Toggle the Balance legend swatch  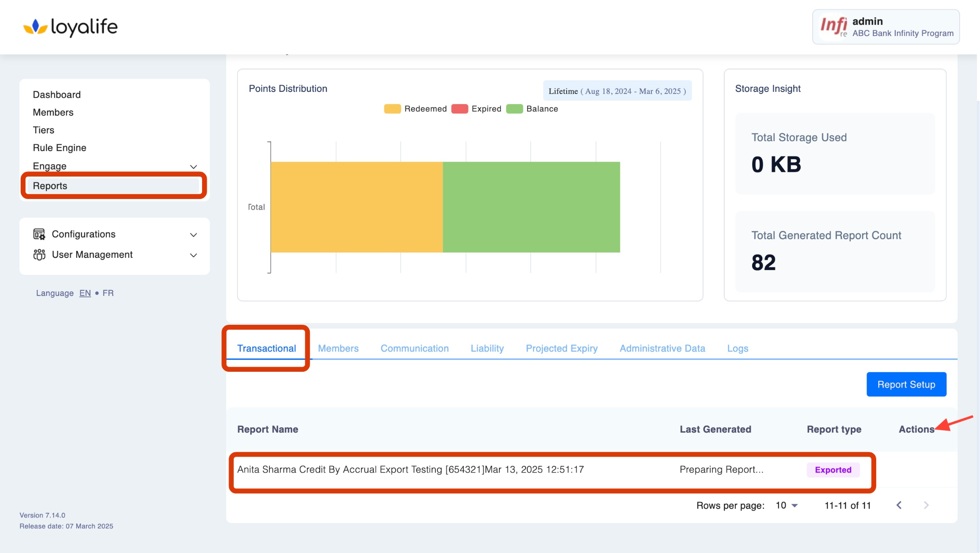(x=514, y=109)
